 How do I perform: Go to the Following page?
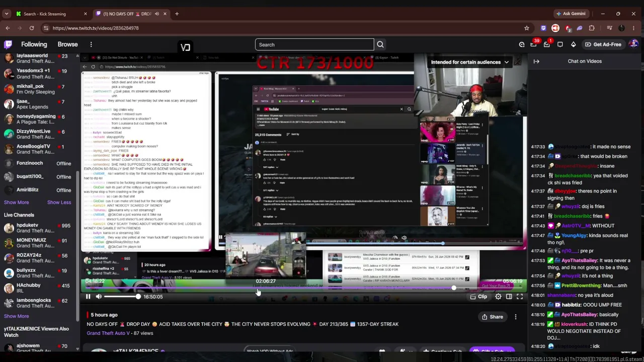[x=34, y=44]
